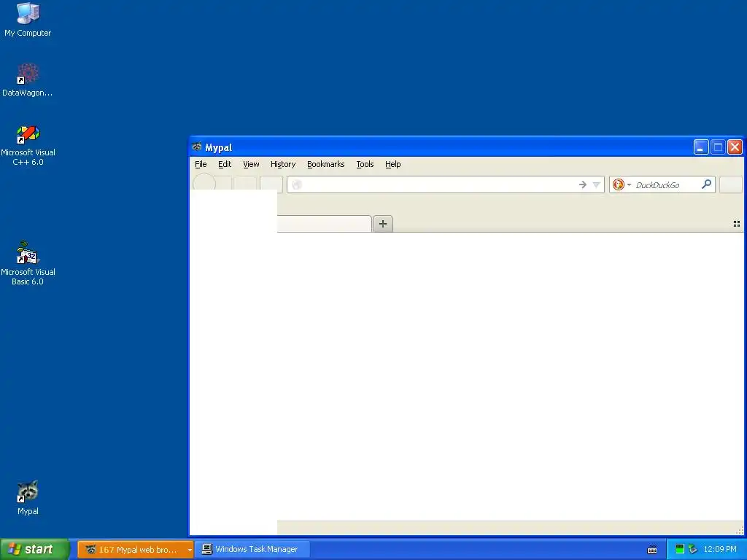Click the 12:09 PM system clock

(x=719, y=550)
